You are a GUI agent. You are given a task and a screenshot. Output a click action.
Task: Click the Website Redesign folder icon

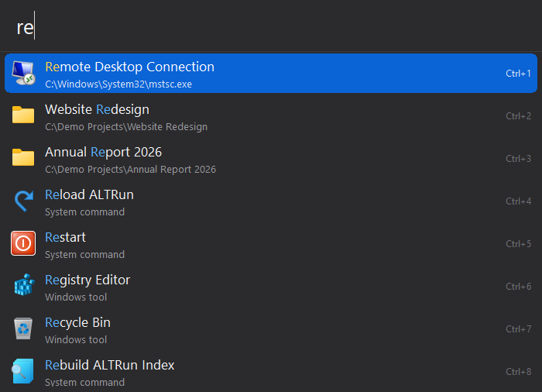pos(23,115)
